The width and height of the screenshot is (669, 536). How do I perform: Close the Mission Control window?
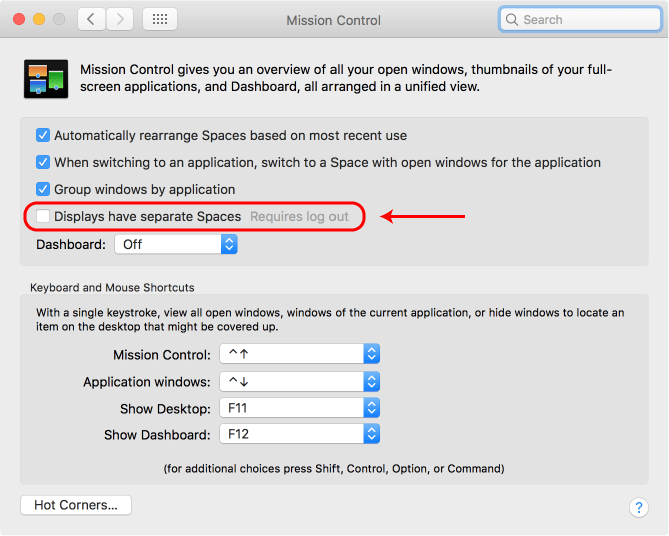point(19,19)
